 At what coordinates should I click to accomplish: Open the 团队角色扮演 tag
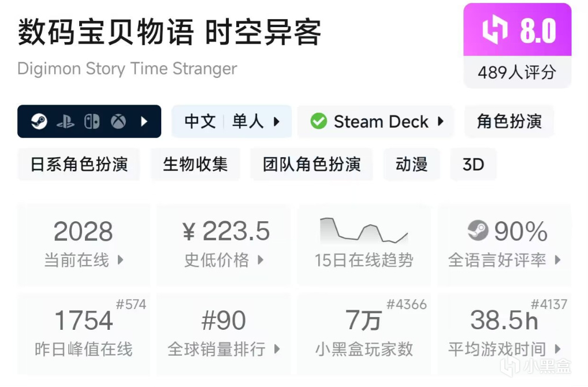(311, 165)
